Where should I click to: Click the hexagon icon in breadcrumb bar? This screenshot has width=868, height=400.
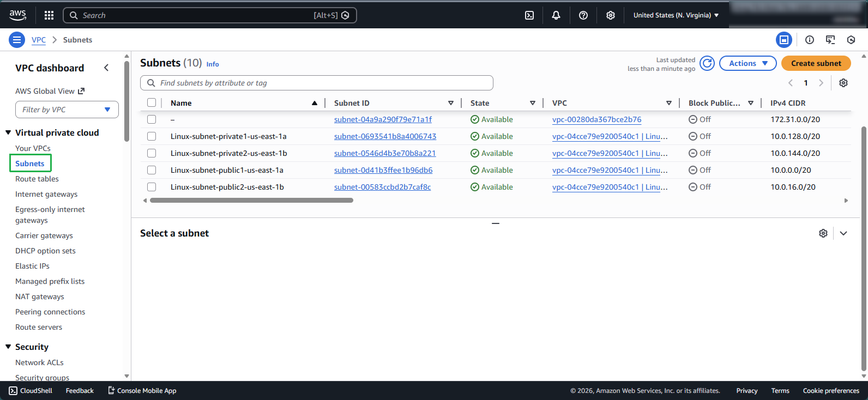851,40
